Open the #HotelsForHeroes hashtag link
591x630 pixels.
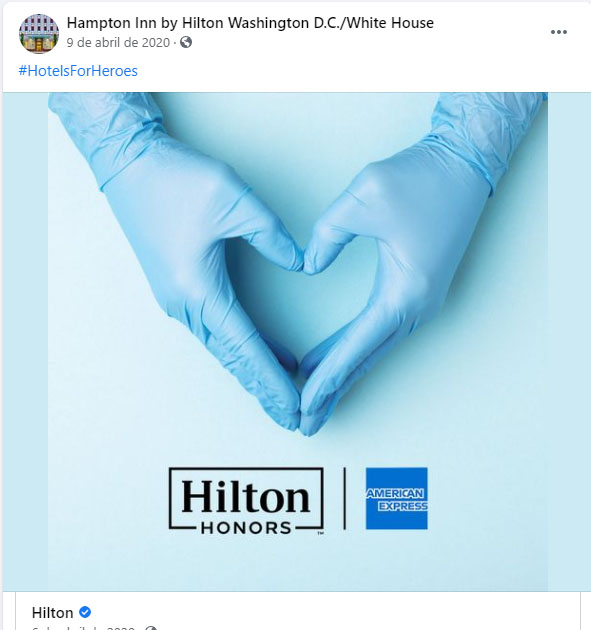(78, 71)
